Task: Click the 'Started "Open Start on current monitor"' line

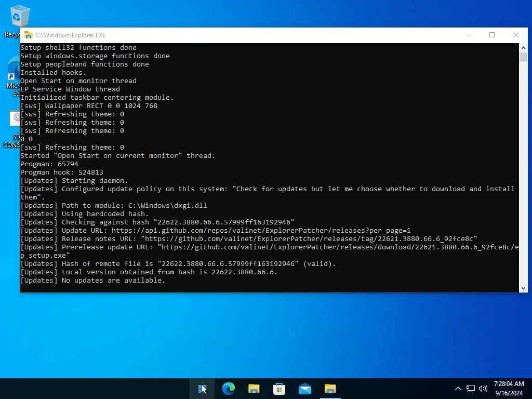Action: [118, 156]
